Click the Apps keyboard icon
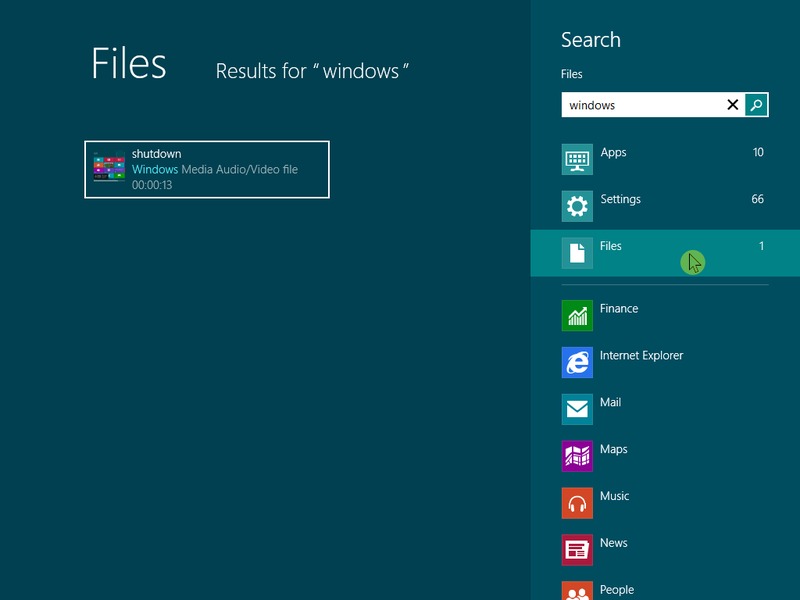The image size is (800, 600). click(x=577, y=159)
